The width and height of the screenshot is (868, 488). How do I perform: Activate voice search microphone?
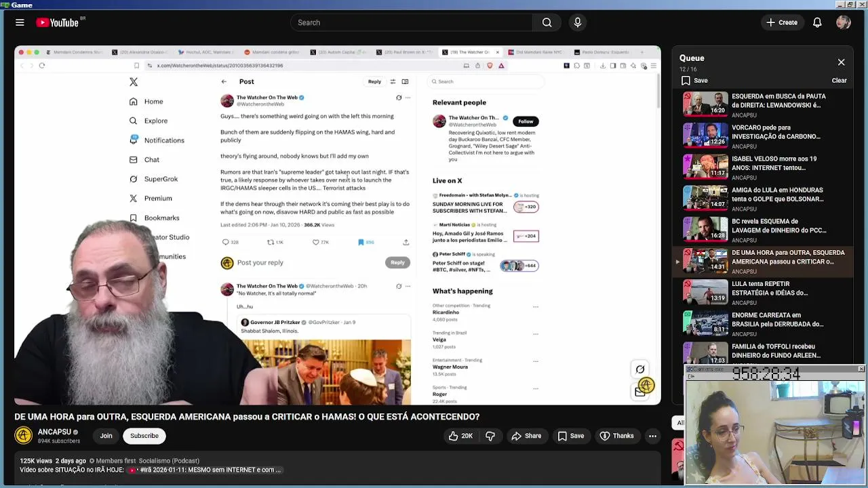point(578,22)
